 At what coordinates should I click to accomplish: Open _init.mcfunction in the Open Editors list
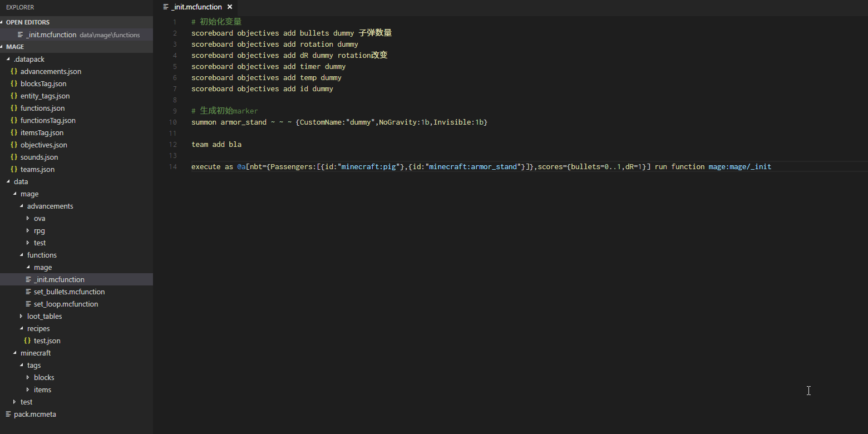coord(51,35)
